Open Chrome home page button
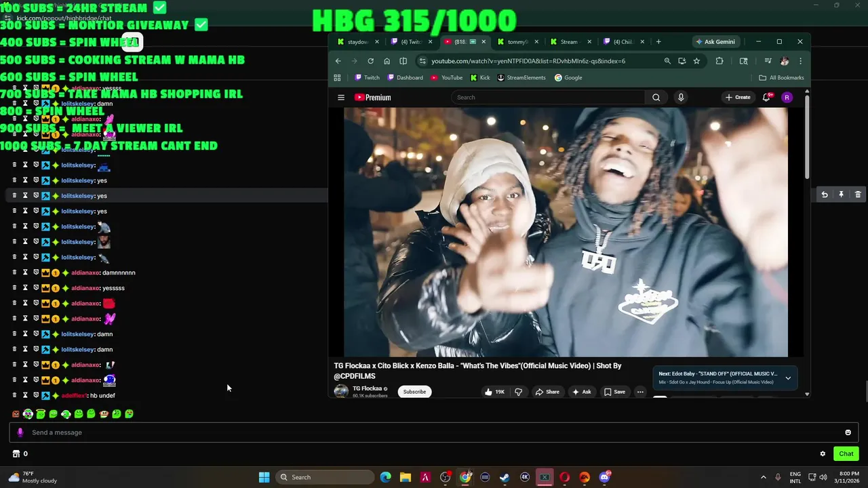This screenshot has width=868, height=488. point(387,61)
